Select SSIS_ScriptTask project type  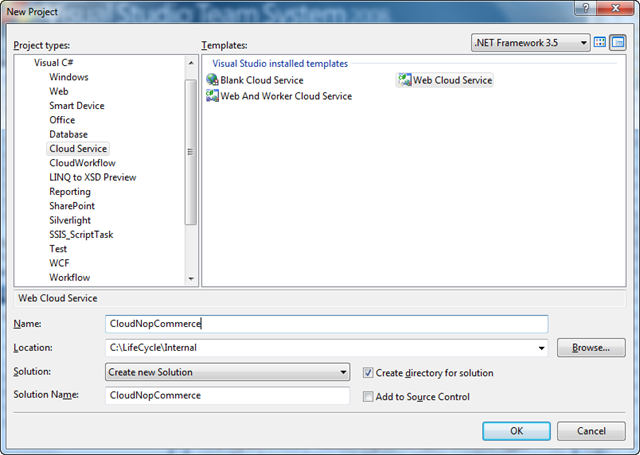[81, 235]
